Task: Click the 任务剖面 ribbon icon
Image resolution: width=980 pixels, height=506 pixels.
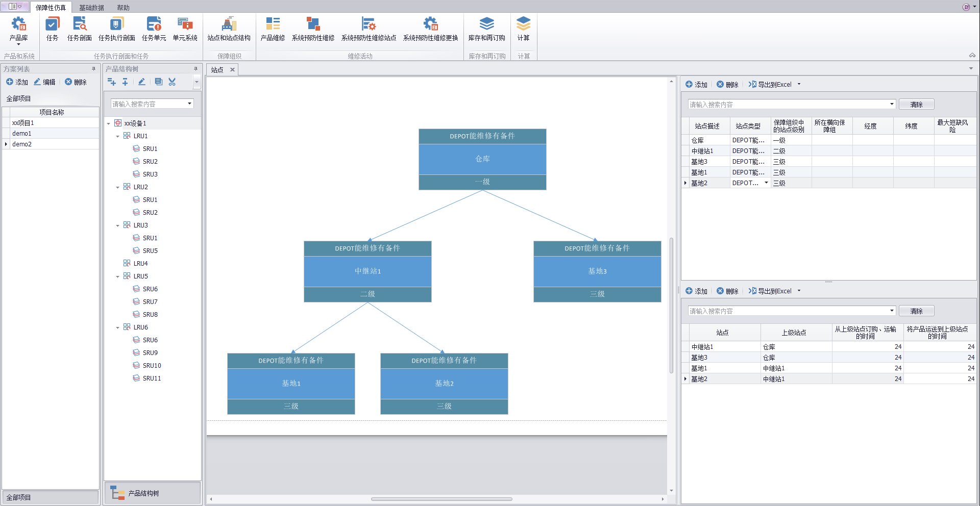Action: coord(79,30)
